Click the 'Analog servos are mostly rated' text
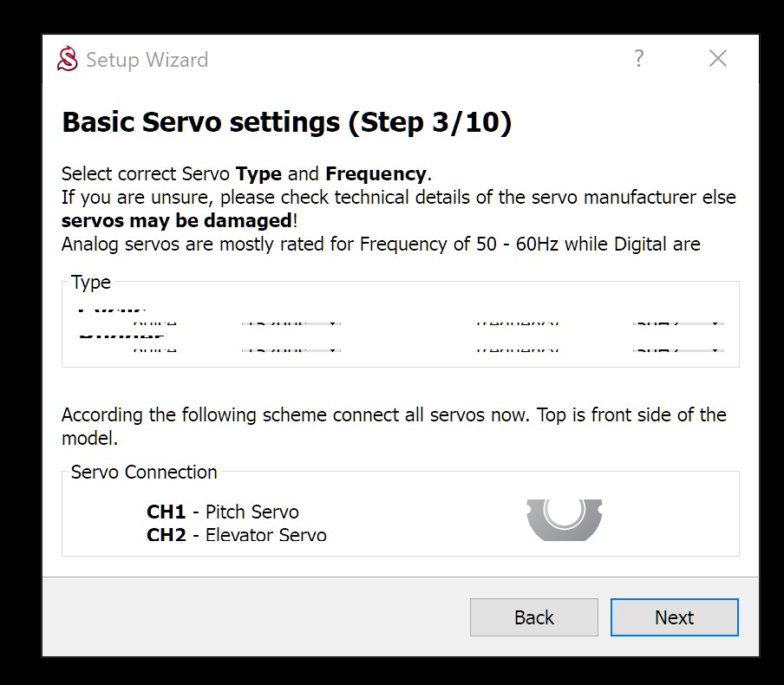 click(380, 244)
